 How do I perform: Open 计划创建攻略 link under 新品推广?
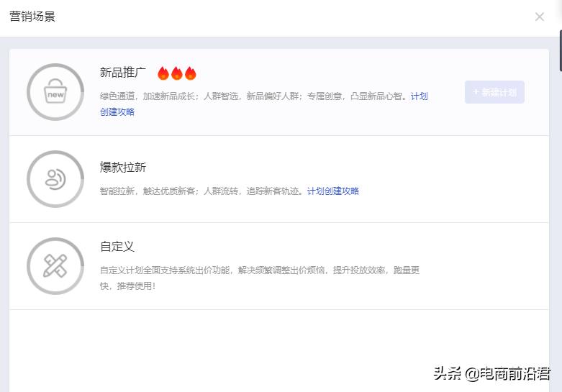[264, 104]
